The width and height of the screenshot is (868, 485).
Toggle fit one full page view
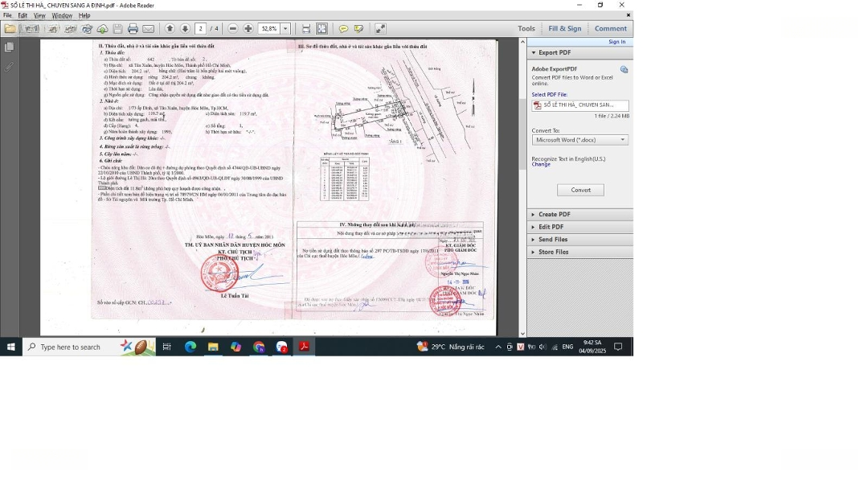pyautogui.click(x=321, y=29)
